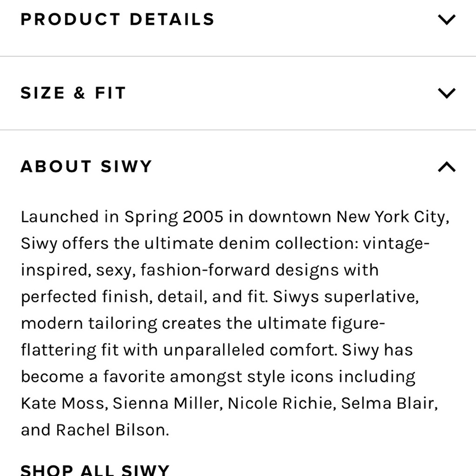Open Size & Fit using its down arrow
Screen dimensions: 476x476
point(446,93)
